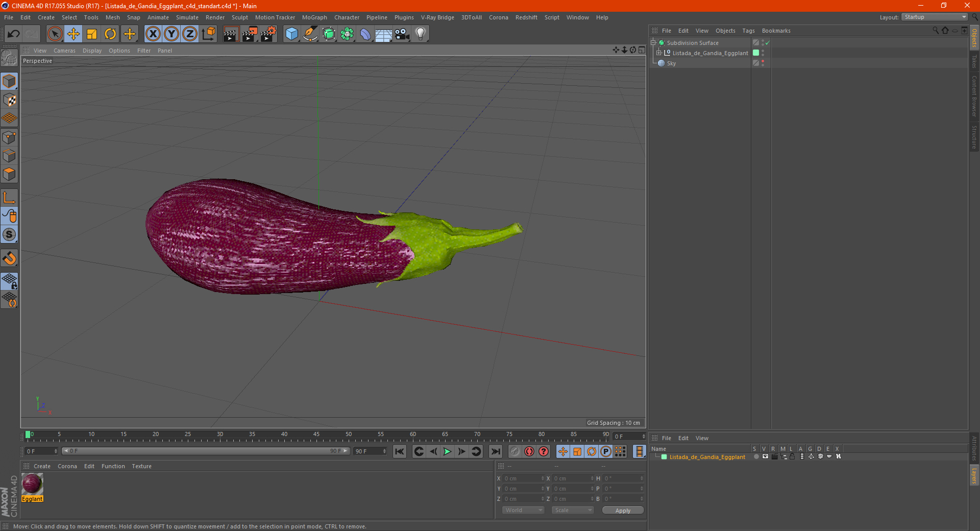Screen dimensions: 980x531
Task: Click the X position field
Action: coord(523,478)
